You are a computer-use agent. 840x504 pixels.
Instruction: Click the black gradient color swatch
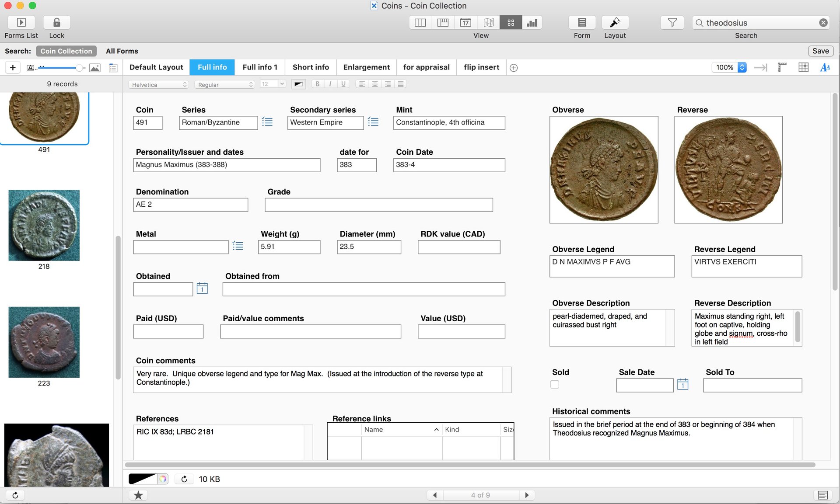click(142, 479)
